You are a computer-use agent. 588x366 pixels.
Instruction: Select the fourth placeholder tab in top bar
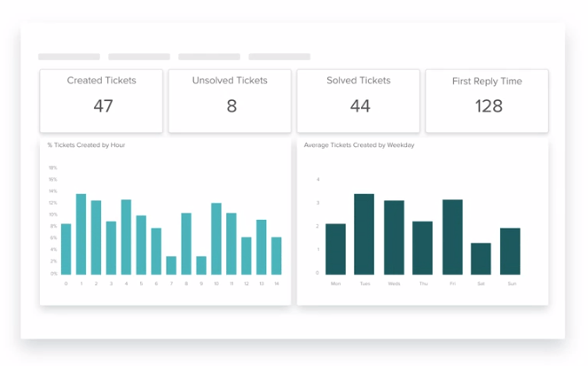click(x=279, y=57)
